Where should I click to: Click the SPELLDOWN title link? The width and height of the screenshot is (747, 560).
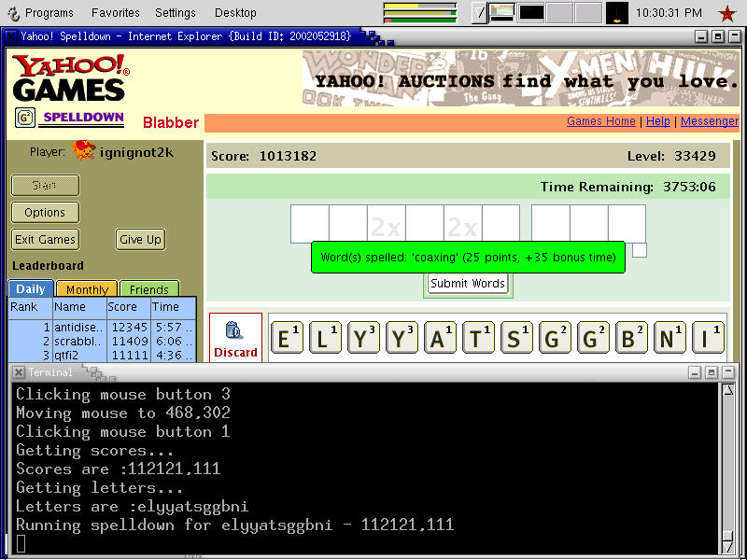click(83, 118)
